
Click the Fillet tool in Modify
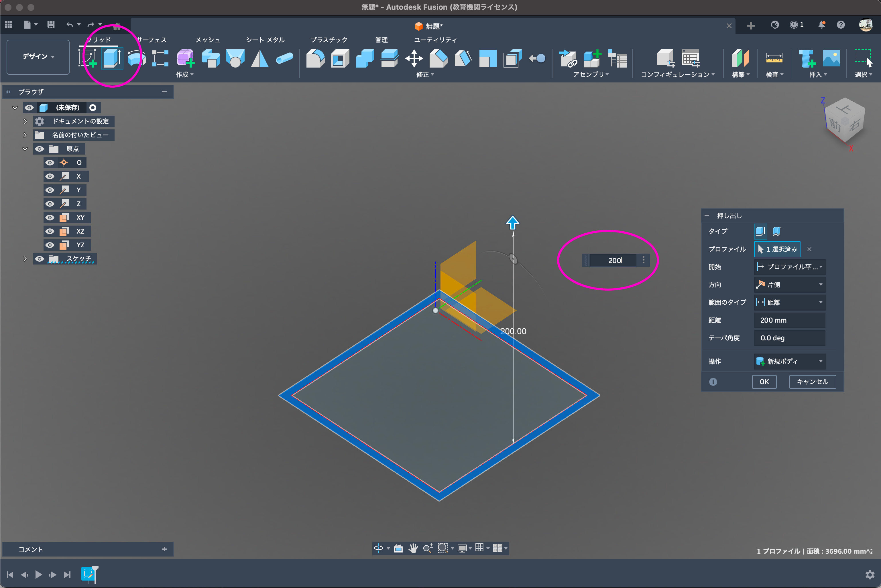pyautogui.click(x=315, y=58)
